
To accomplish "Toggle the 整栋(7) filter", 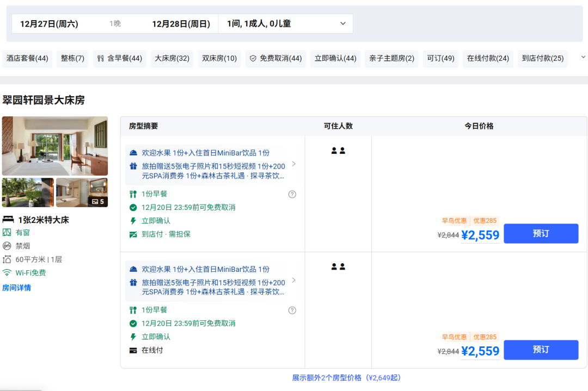I will (72, 58).
